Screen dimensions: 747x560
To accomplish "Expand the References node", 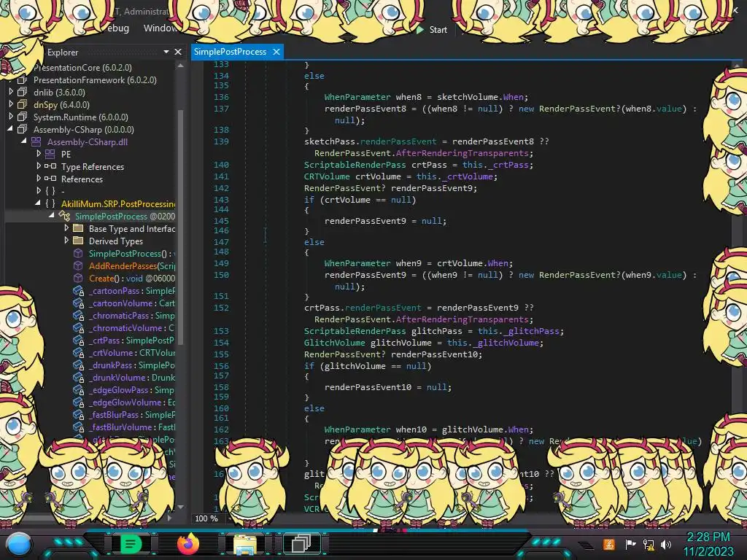I will pos(39,178).
